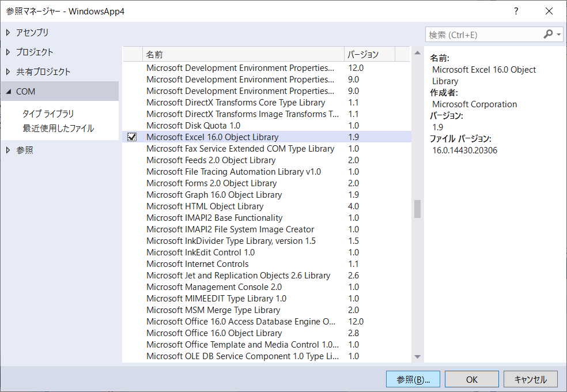Click the search magnifier icon

pos(548,35)
